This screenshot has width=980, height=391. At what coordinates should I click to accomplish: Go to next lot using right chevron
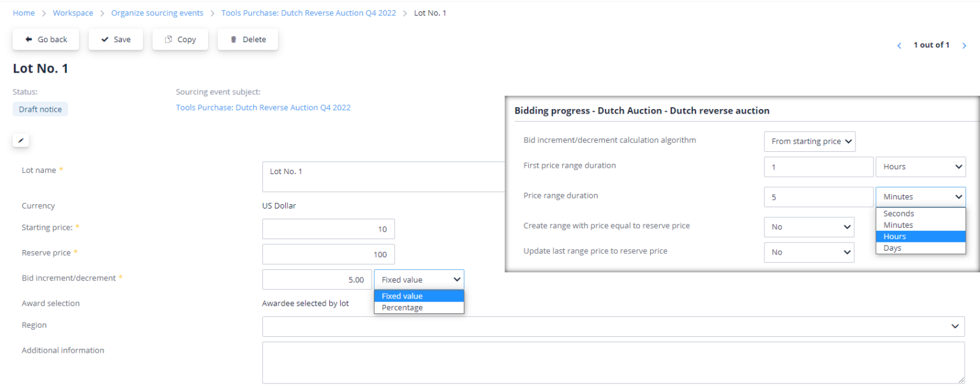point(964,45)
